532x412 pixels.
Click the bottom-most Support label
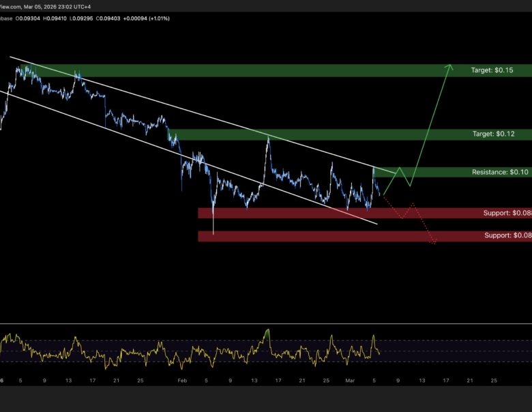pyautogui.click(x=507, y=236)
